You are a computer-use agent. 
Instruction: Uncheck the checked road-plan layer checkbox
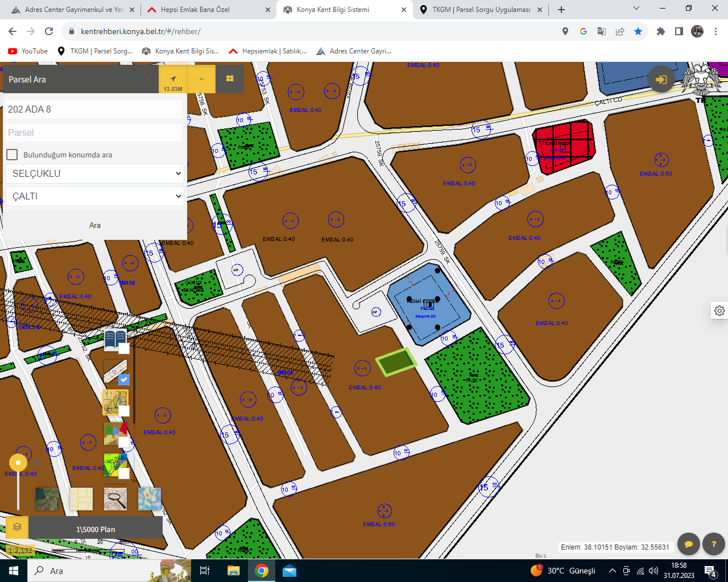click(x=123, y=379)
